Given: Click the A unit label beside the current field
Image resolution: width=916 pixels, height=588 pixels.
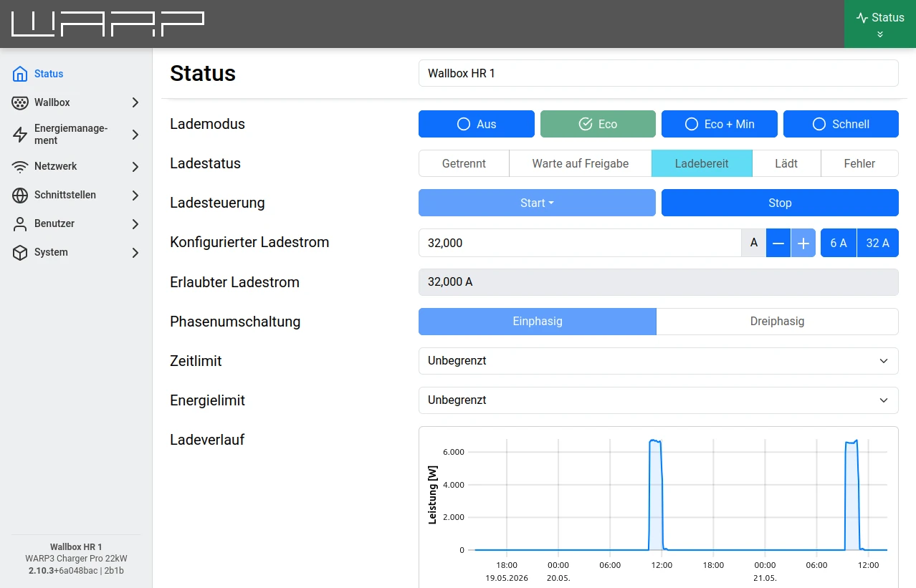Looking at the screenshot, I should point(753,243).
